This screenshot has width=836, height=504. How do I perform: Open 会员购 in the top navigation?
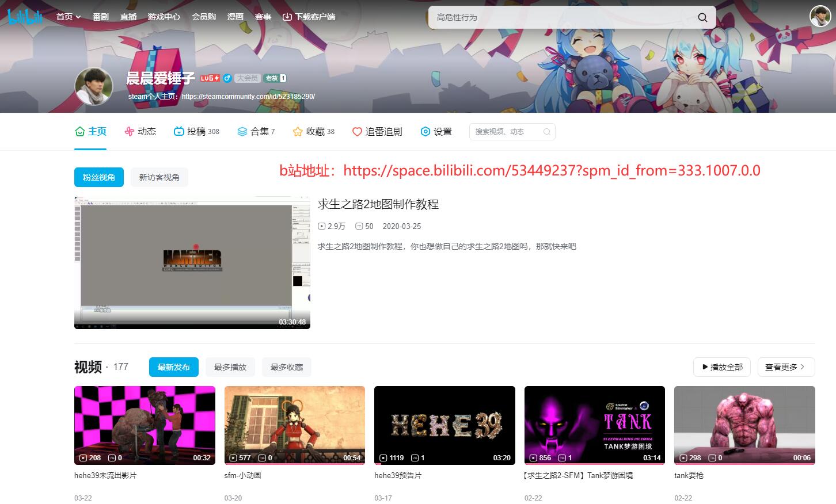[x=204, y=17]
